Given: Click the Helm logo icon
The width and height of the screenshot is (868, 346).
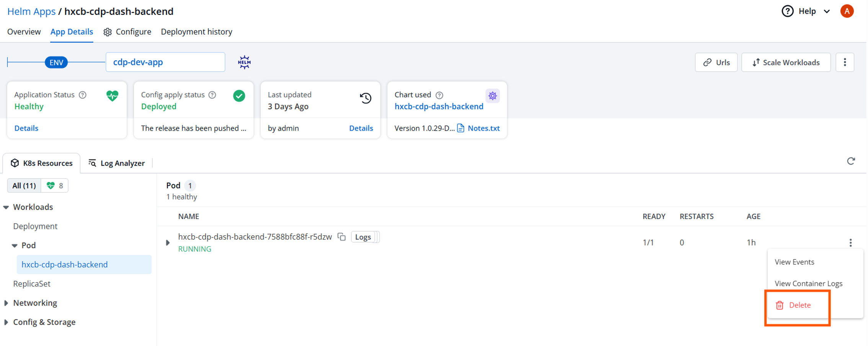Looking at the screenshot, I should click(244, 62).
